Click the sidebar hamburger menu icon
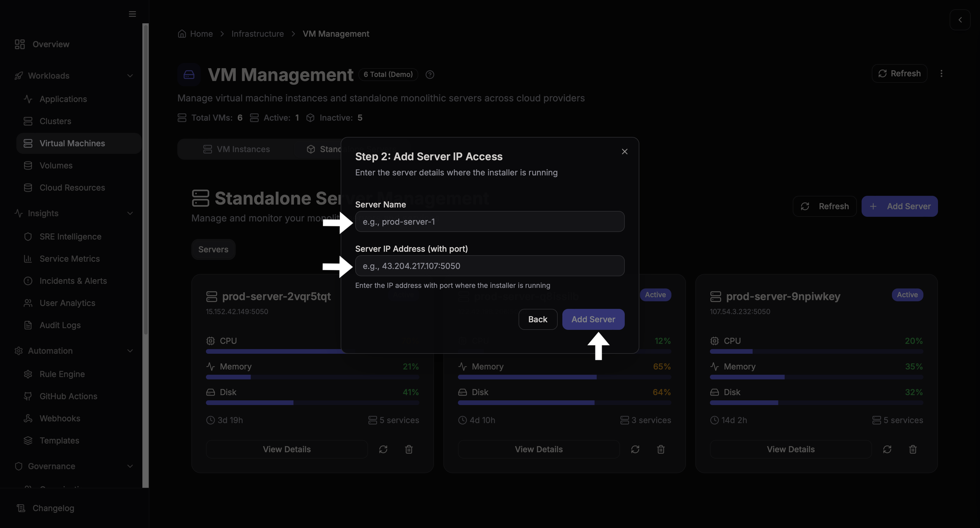This screenshot has width=980, height=528. 132,14
